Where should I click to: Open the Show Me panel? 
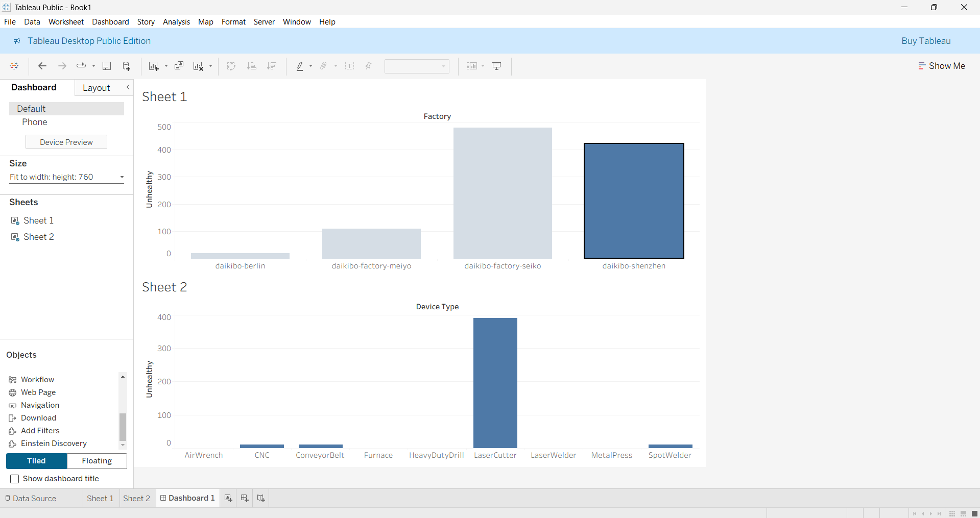coord(941,66)
